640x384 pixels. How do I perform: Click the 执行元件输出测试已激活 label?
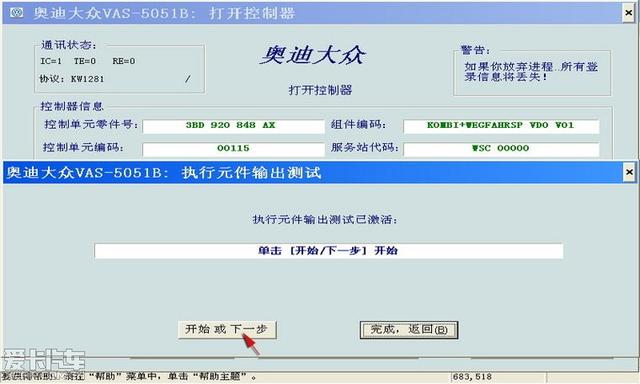(325, 220)
